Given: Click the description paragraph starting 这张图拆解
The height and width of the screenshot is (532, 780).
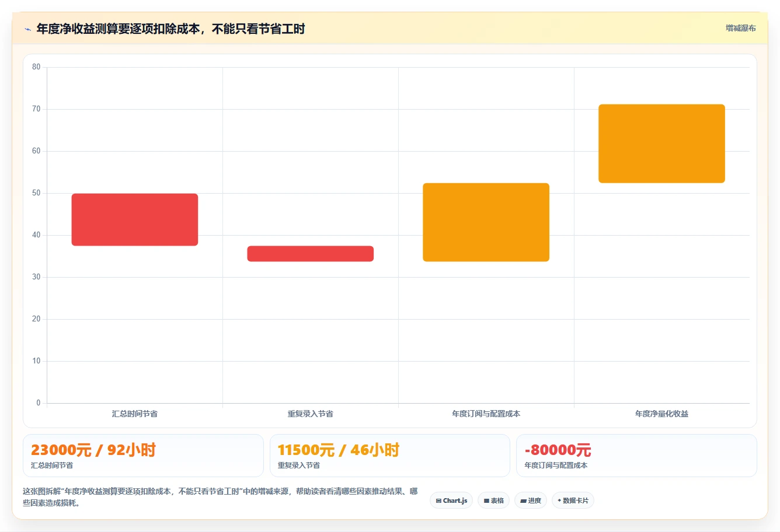Looking at the screenshot, I should (220, 497).
